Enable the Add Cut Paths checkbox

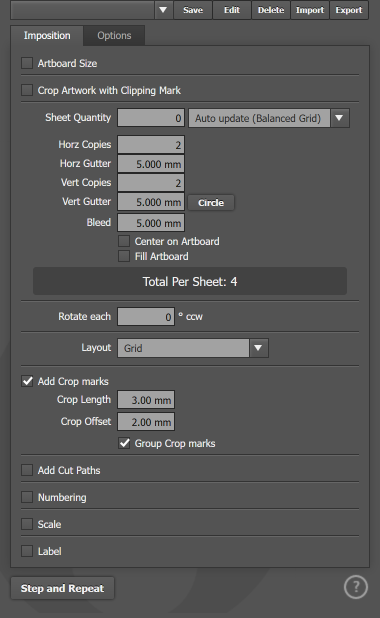click(x=27, y=470)
